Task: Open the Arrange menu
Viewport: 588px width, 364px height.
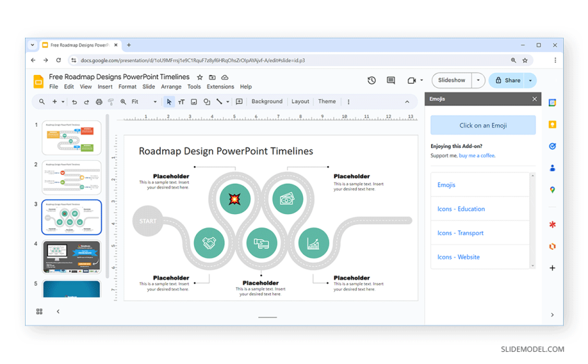Action: click(x=171, y=86)
